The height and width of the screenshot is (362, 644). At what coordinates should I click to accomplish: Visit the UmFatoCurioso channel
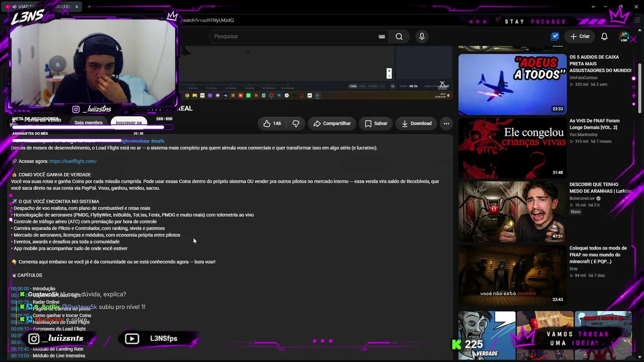[584, 78]
